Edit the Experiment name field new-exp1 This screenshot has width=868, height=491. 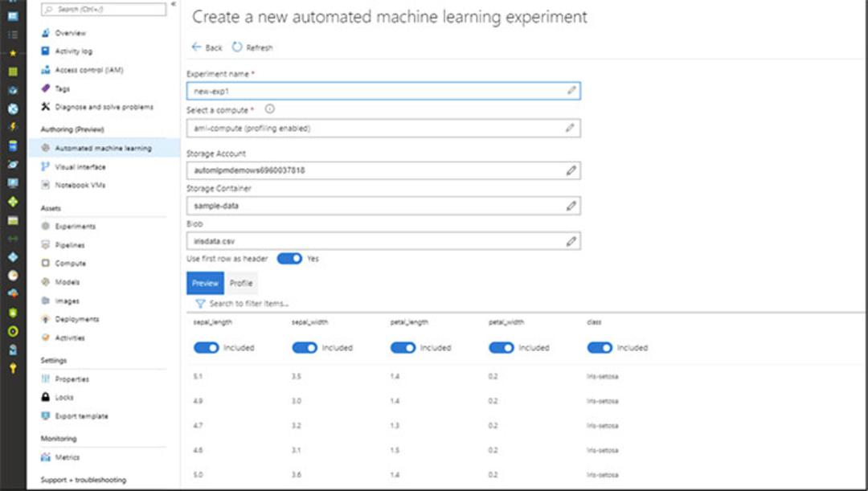(x=383, y=91)
